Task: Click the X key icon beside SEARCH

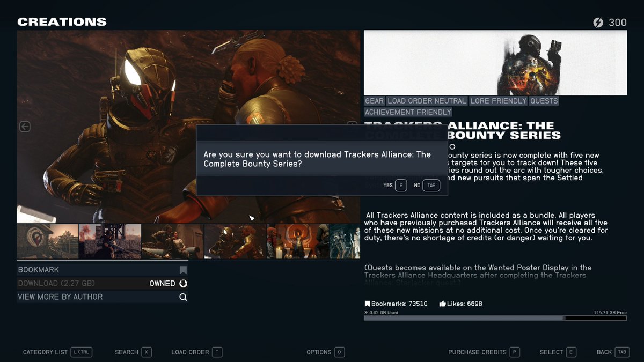Action: click(147, 352)
